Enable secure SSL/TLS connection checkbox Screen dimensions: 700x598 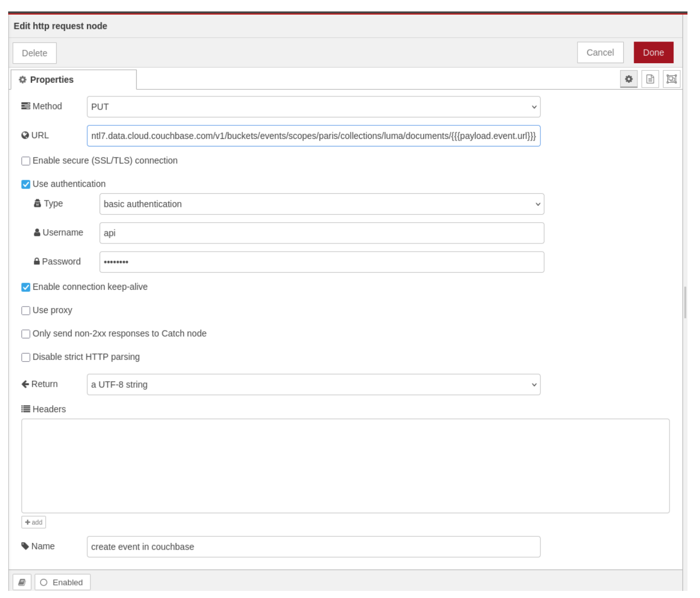(26, 161)
